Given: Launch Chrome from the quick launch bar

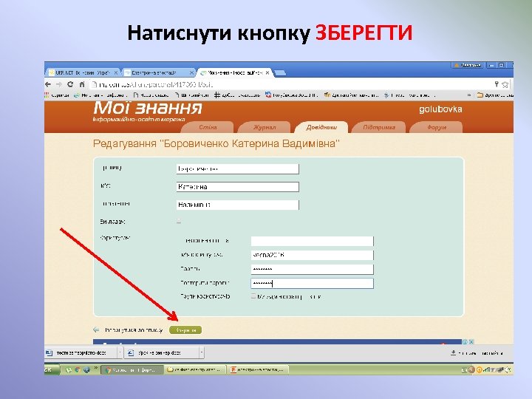Looking at the screenshot, I should [78, 370].
